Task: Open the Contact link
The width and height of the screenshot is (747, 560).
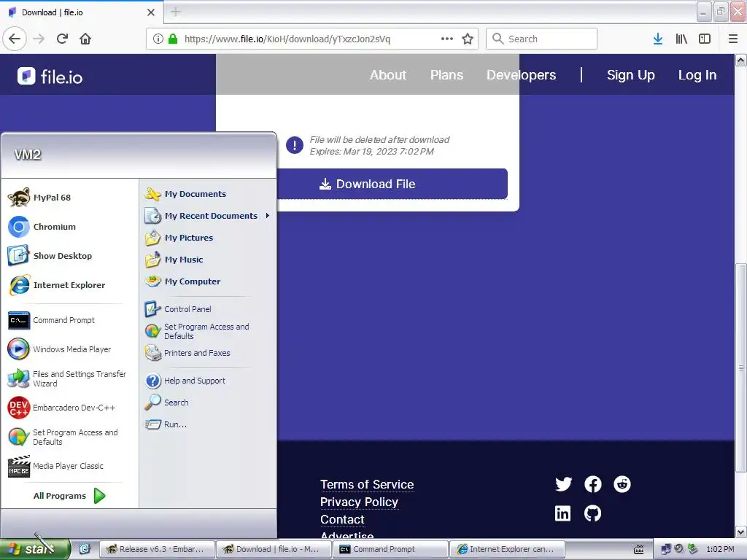Action: pyautogui.click(x=342, y=519)
